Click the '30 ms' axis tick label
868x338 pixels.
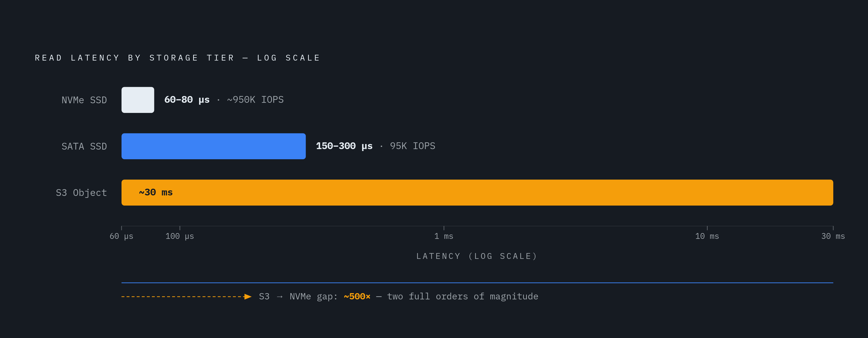833,236
